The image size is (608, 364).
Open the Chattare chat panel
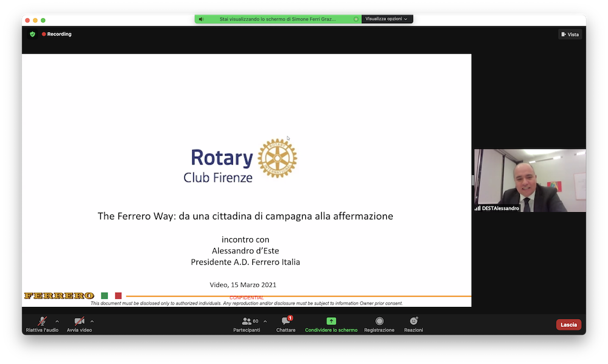pyautogui.click(x=286, y=325)
